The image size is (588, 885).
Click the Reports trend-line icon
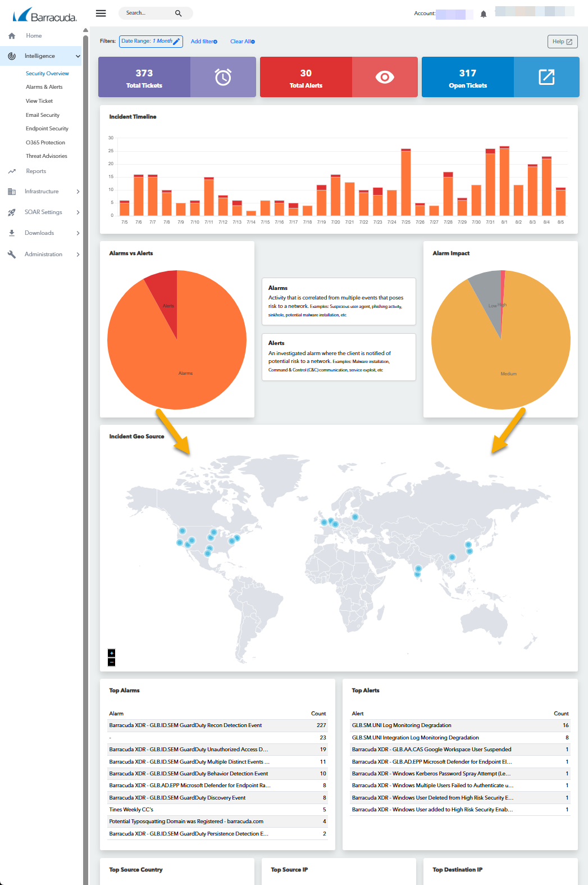coord(12,171)
